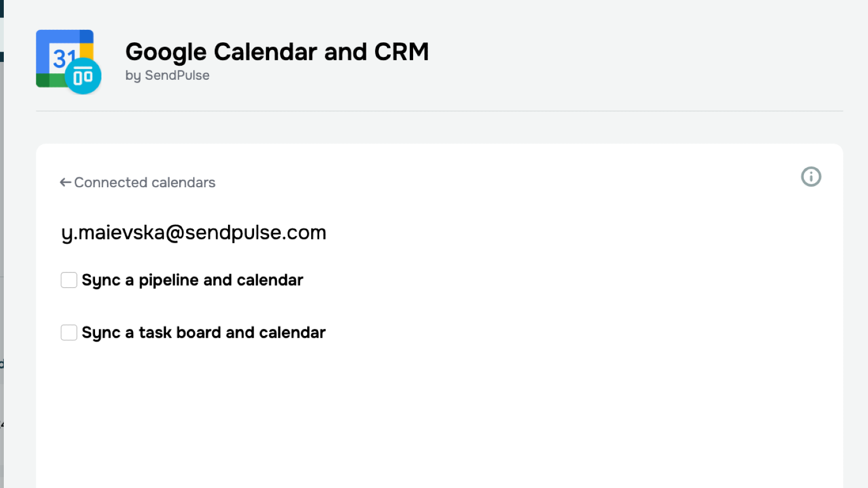This screenshot has height=488, width=868.
Task: Click the divider line under the header
Action: tap(439, 111)
